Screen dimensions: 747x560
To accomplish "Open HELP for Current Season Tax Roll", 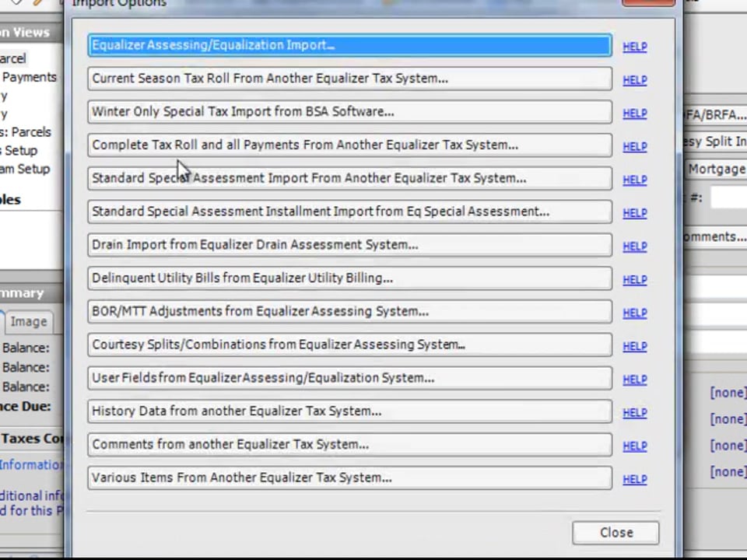I will pos(635,80).
